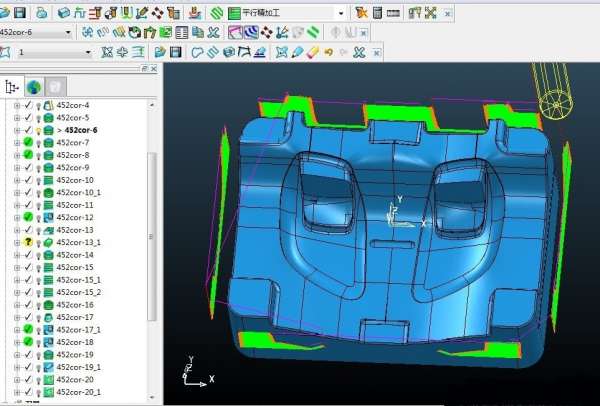Open the boundary dropdown showing 1
Image resolution: width=600 pixels, height=406 pixels.
tap(88, 52)
